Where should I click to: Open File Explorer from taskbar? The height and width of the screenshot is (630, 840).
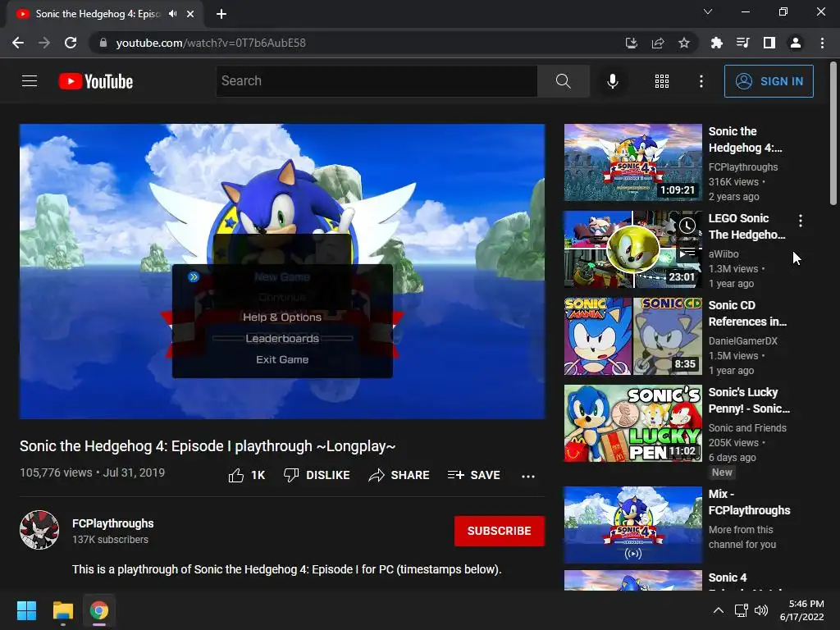click(x=62, y=610)
